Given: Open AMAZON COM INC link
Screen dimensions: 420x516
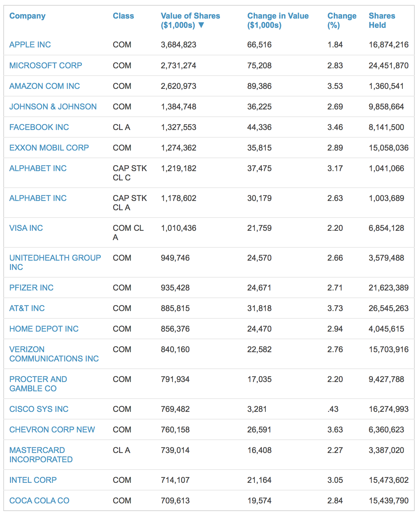Looking at the screenshot, I should click(45, 86).
